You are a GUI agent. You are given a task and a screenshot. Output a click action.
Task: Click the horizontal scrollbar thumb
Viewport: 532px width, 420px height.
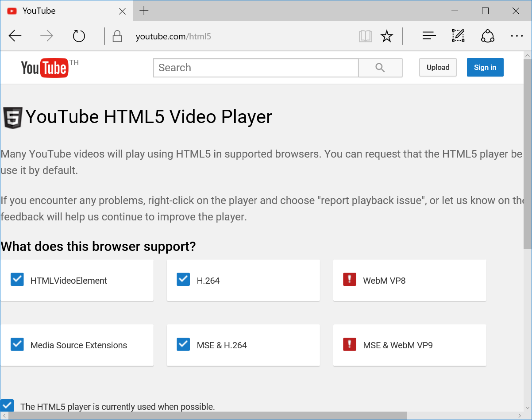point(207,416)
